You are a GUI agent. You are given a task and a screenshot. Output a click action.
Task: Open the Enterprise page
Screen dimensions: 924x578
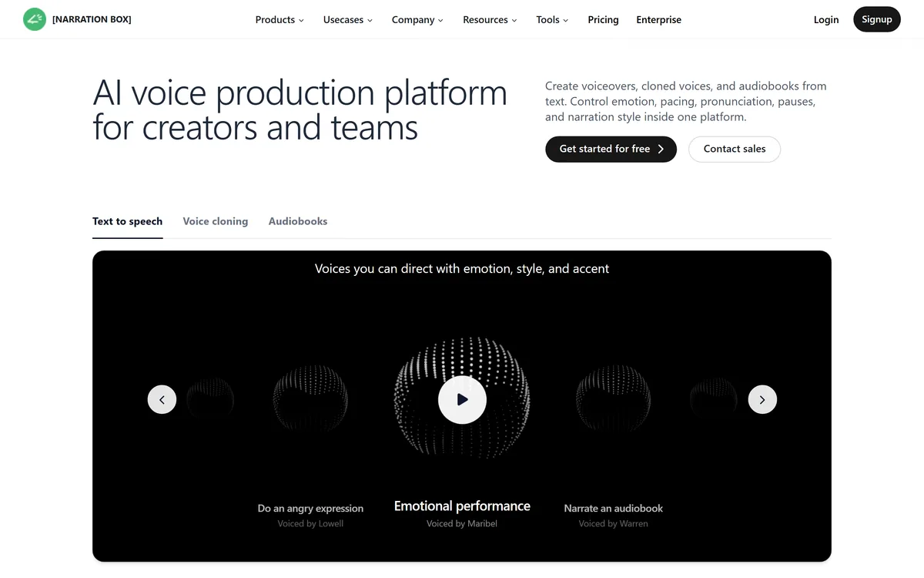tap(658, 20)
